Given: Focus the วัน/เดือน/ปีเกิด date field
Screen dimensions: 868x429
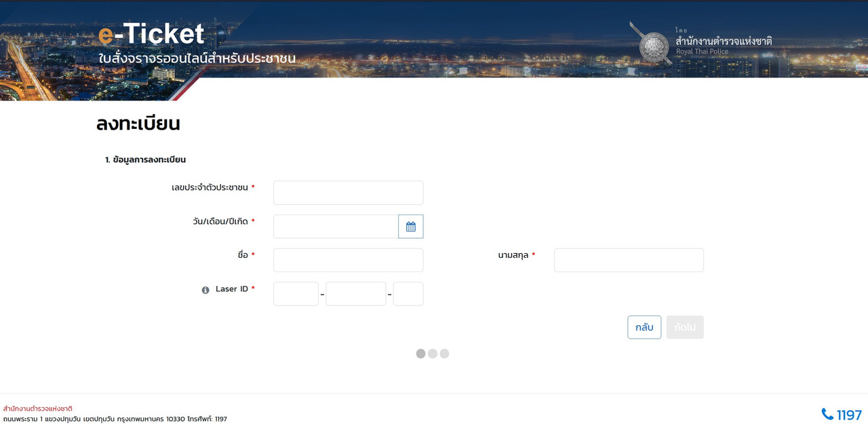Looking at the screenshot, I should click(336, 227).
